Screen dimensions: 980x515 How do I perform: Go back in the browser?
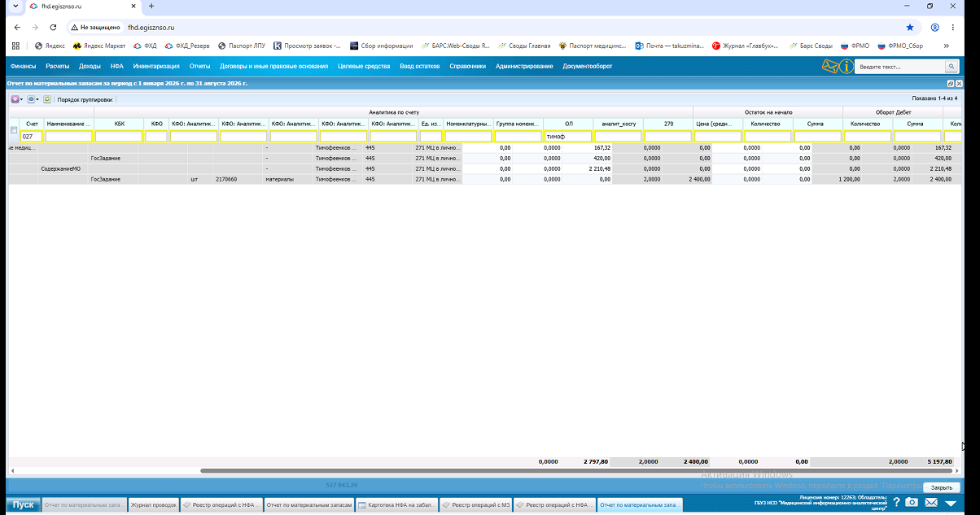[15, 27]
